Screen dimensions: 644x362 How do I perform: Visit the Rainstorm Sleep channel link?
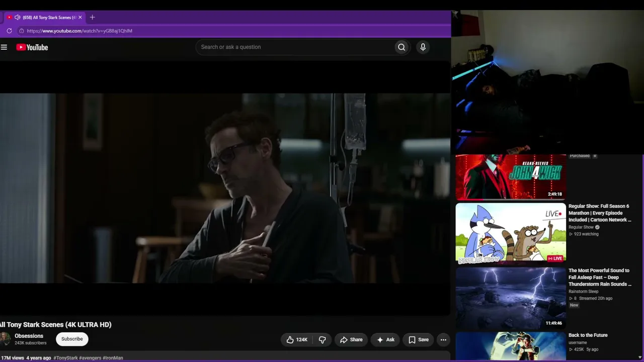point(584,292)
